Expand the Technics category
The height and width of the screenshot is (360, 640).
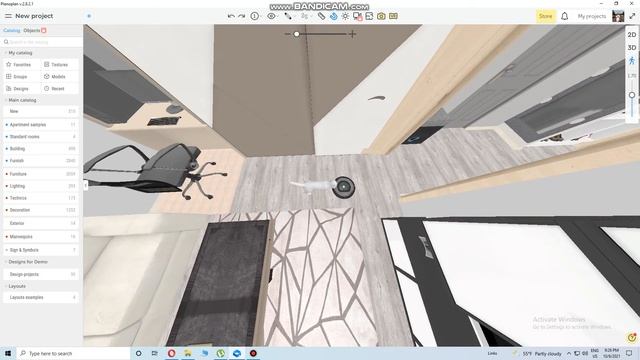[x=42, y=198]
